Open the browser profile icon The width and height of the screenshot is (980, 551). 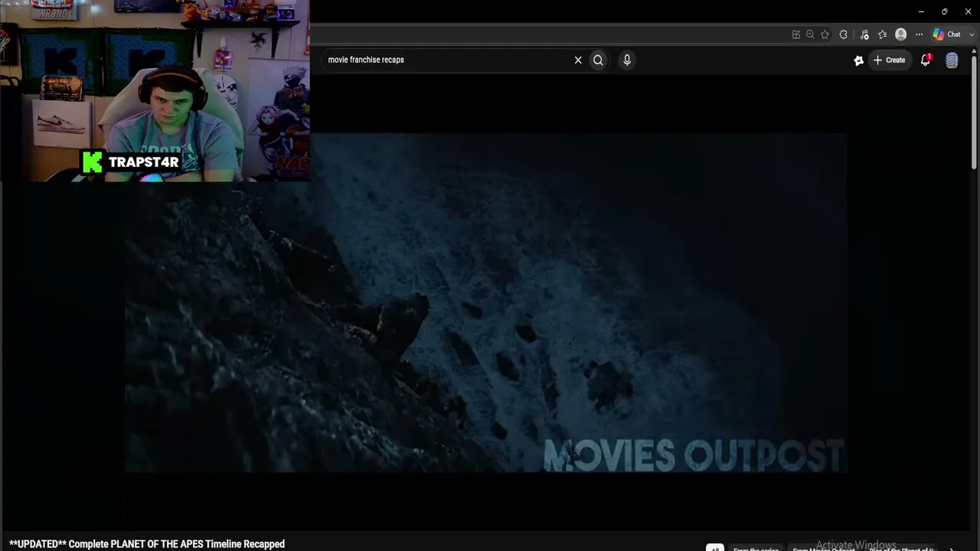[901, 34]
